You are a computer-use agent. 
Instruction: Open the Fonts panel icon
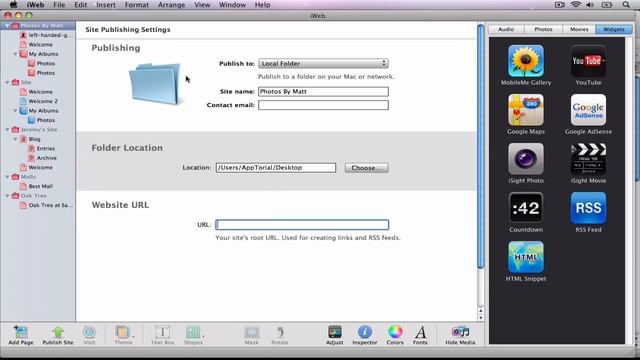pos(420,335)
